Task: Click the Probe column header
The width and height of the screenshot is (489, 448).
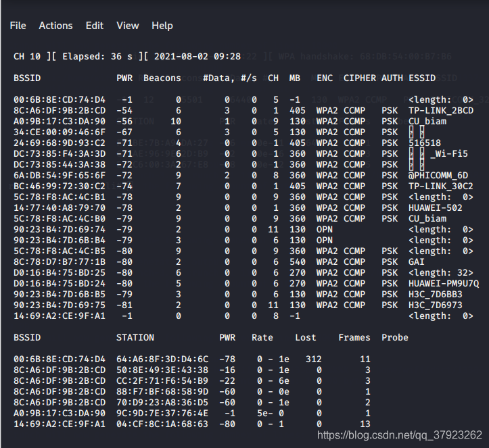Action: point(395,338)
